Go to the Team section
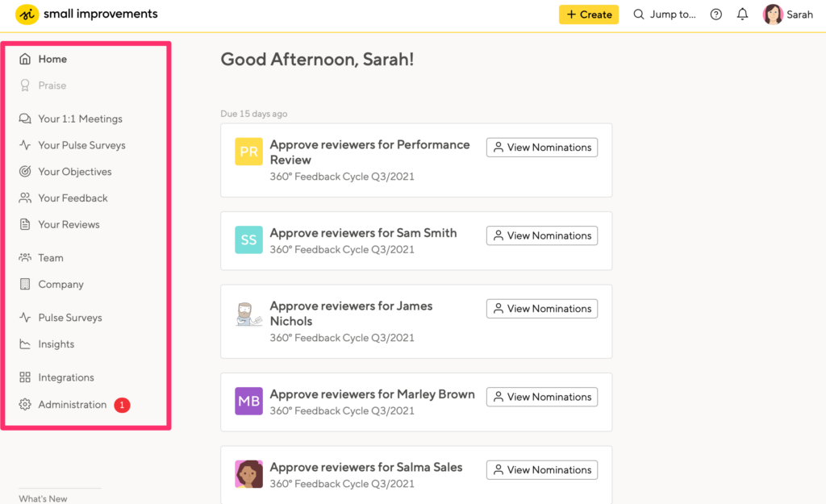826x504 pixels. [51, 257]
